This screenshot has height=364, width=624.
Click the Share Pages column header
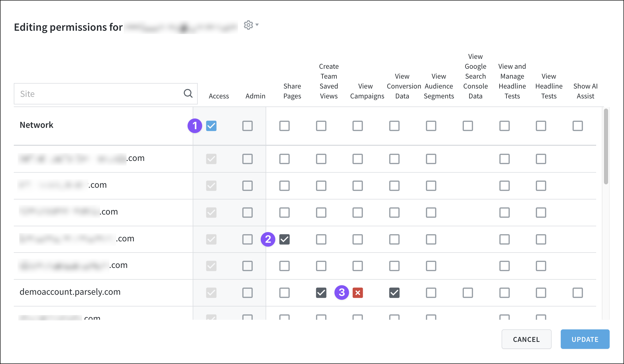(x=292, y=91)
